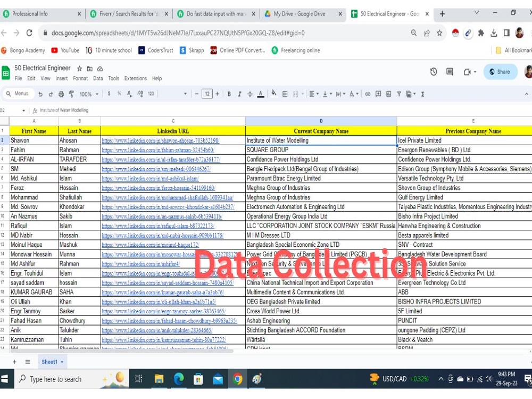This screenshot has width=532, height=399.
Task: Open the text color picker
Action: click(261, 94)
